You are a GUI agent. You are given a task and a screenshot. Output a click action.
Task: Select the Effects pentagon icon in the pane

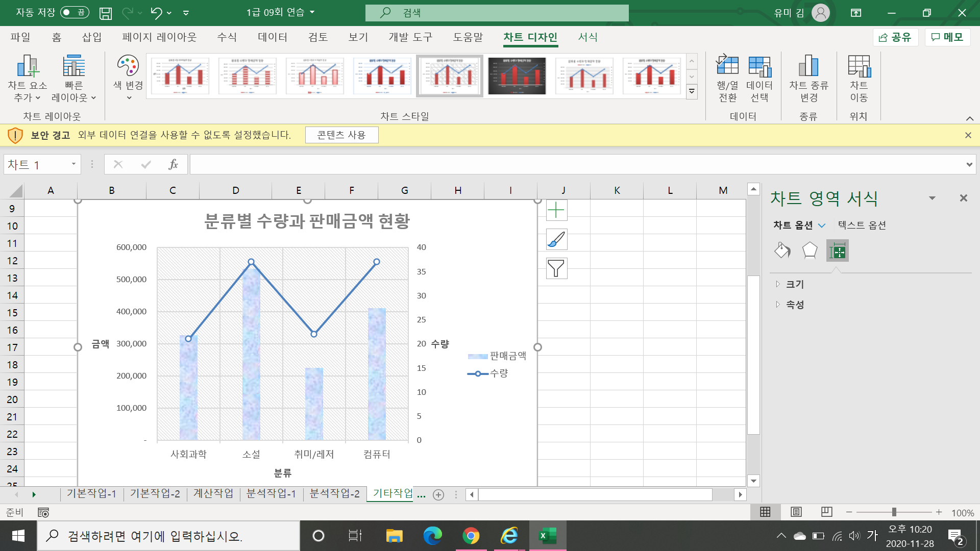coord(810,251)
